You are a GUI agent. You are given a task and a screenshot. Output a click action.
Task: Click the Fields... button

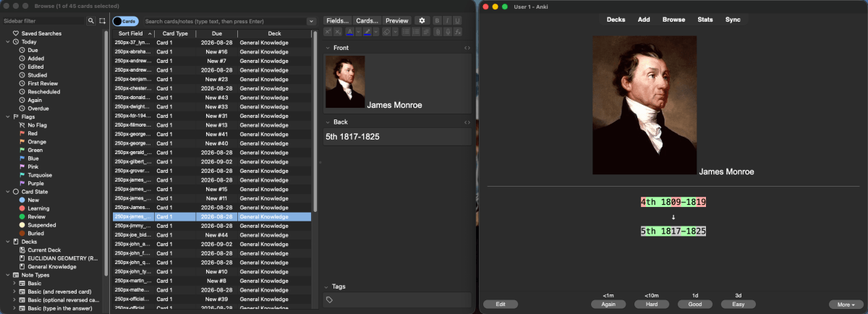coord(338,20)
